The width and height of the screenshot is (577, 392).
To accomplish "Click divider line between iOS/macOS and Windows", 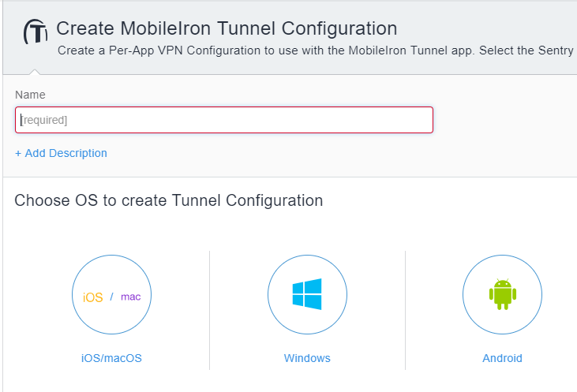I will click(209, 310).
